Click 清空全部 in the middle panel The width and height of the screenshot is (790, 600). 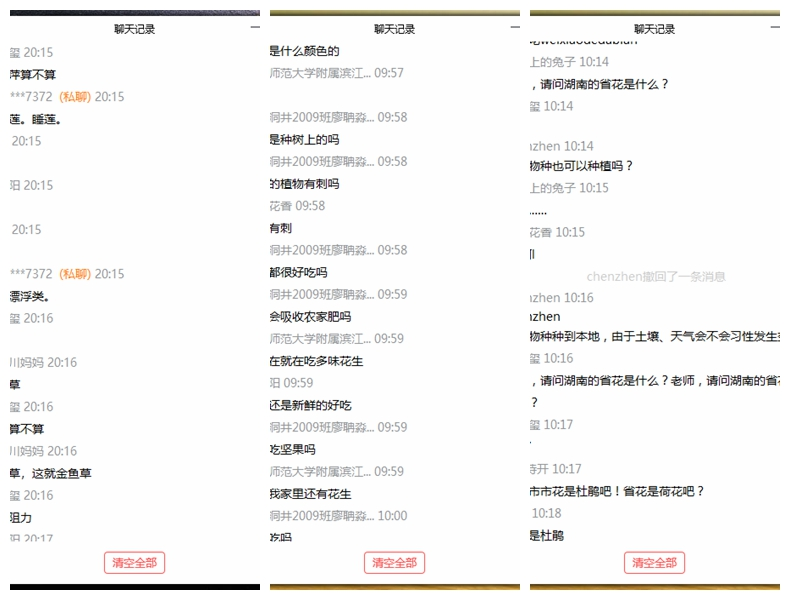pyautogui.click(x=394, y=563)
